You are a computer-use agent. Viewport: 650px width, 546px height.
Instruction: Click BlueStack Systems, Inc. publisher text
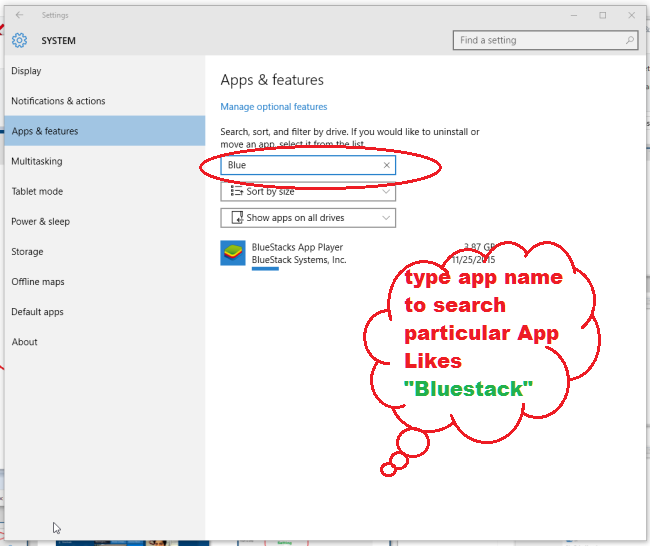pyautogui.click(x=298, y=260)
